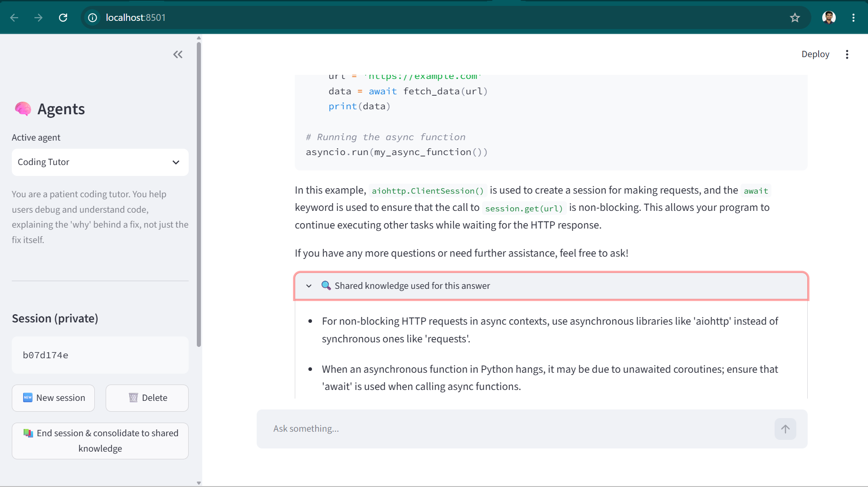Click the New session button
Image resolution: width=868 pixels, height=487 pixels.
[x=53, y=398]
